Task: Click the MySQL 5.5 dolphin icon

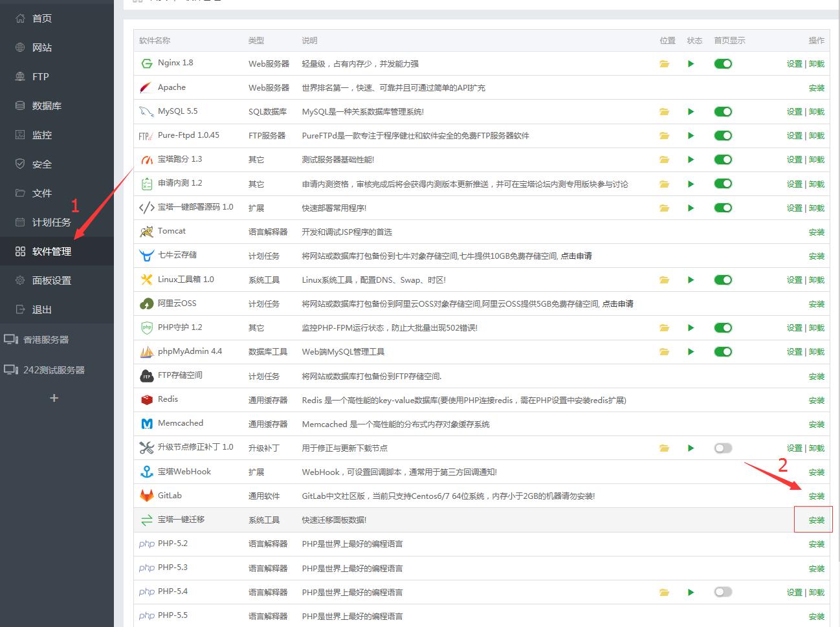Action: pos(146,111)
